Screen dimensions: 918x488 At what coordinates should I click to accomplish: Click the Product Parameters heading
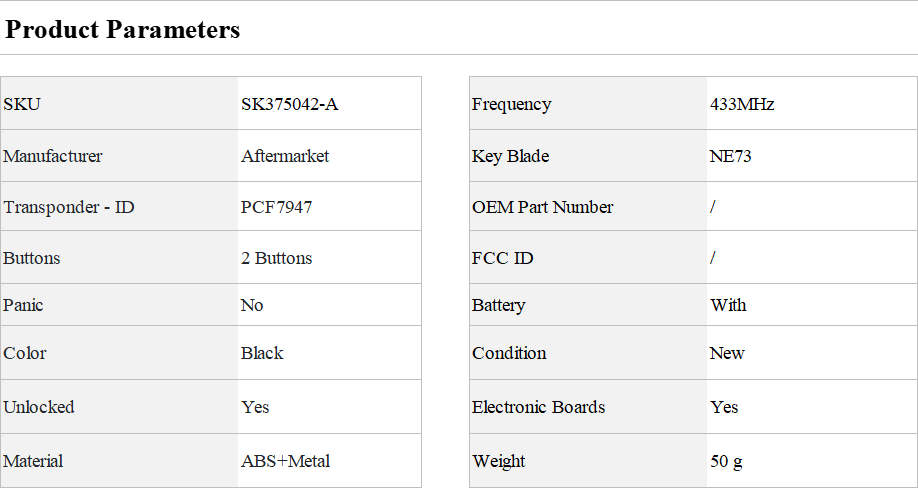coord(122,29)
